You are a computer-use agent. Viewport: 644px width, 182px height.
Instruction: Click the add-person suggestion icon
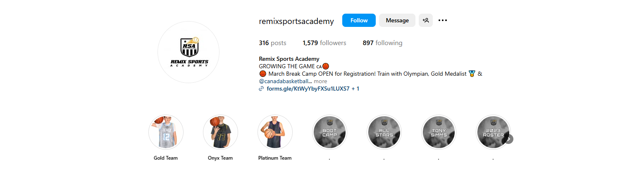(425, 20)
